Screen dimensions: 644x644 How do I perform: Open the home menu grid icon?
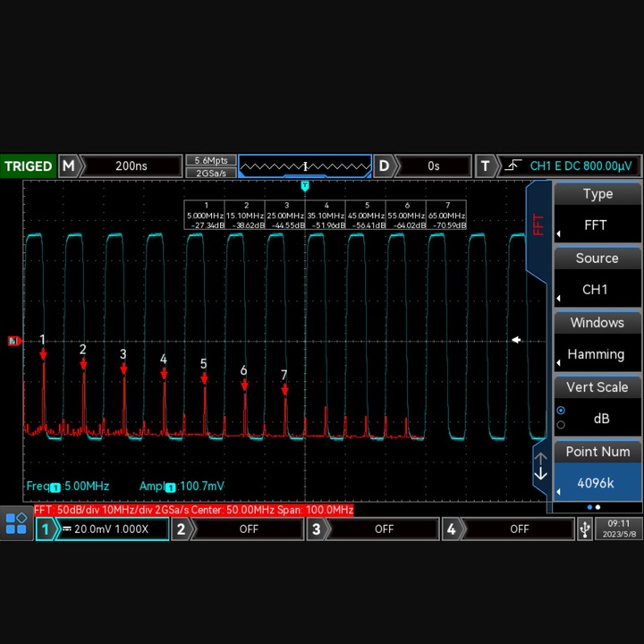pos(16,523)
